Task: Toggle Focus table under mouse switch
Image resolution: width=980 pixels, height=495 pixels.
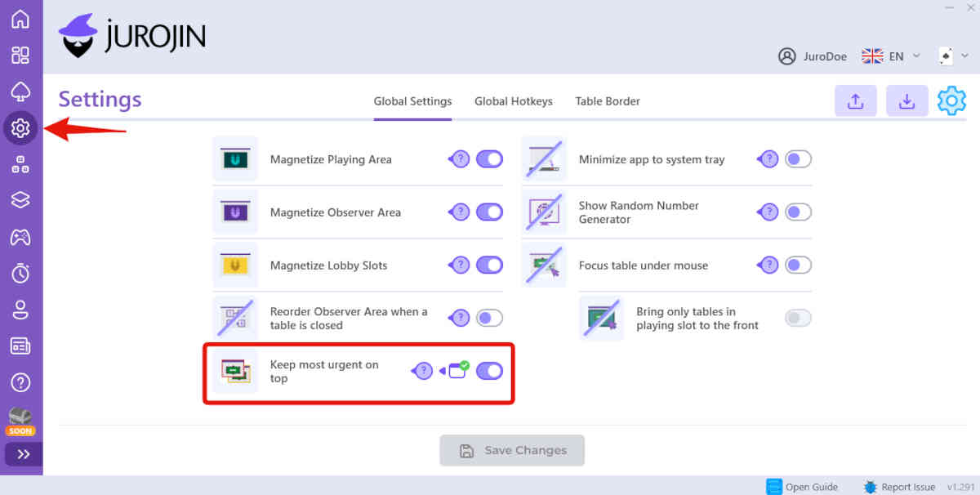Action: 798,265
